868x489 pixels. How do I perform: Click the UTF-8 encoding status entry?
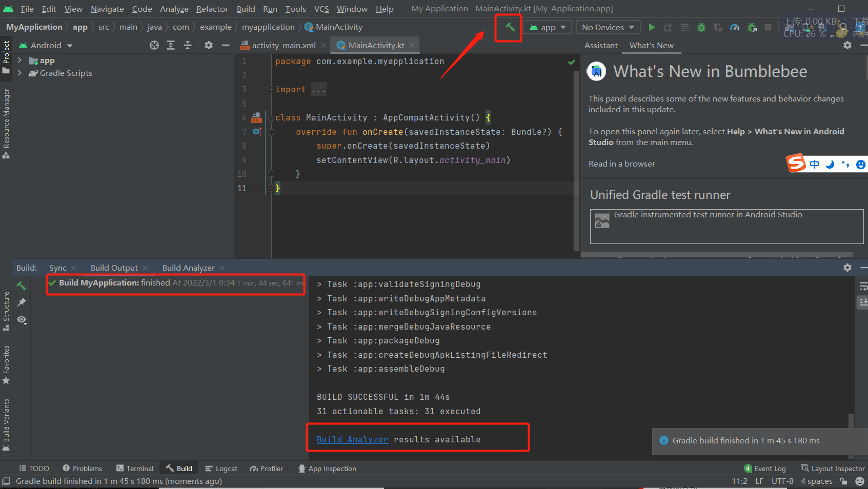tap(782, 481)
